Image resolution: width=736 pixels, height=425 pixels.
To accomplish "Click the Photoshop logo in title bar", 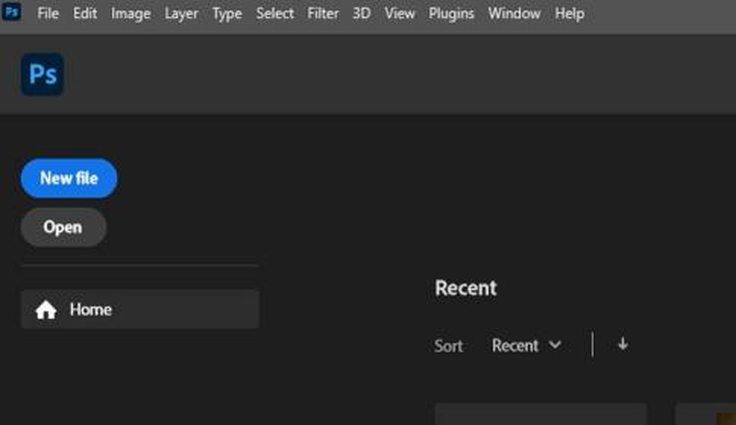I will pos(11,11).
